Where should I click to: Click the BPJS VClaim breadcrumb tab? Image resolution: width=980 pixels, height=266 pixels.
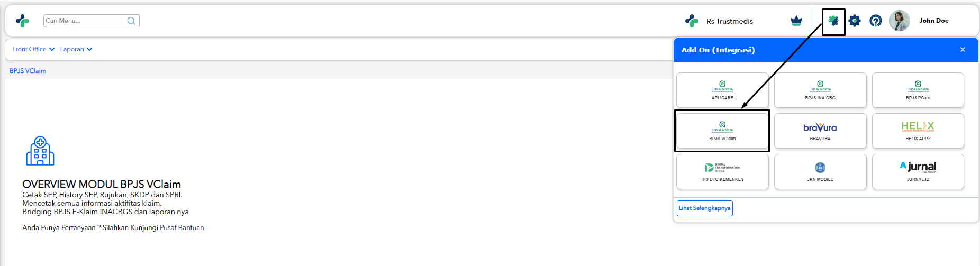[x=28, y=71]
